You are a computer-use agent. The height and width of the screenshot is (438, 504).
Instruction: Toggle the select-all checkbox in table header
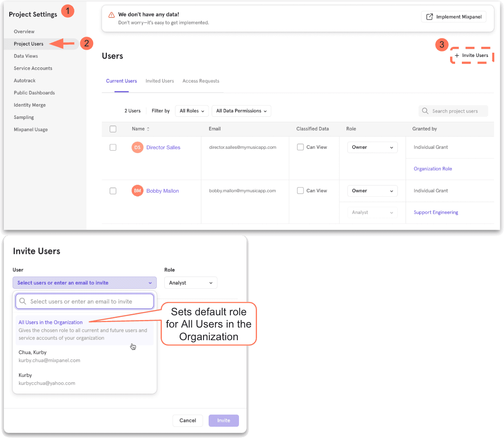point(113,129)
